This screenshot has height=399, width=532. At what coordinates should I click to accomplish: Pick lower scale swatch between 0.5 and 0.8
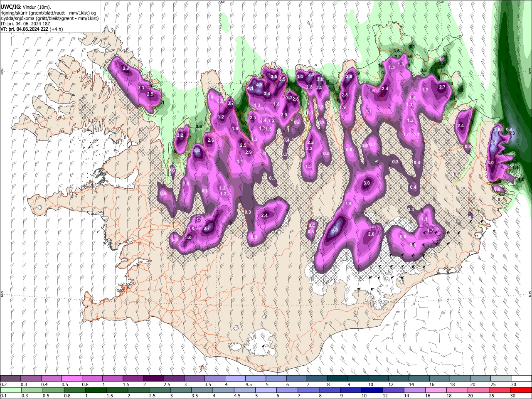coord(53,390)
